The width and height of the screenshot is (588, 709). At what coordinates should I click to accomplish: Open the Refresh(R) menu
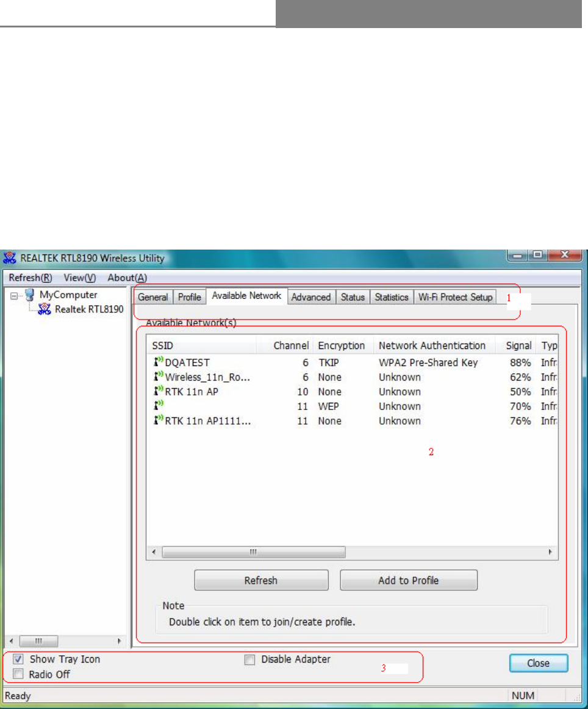[x=30, y=278]
